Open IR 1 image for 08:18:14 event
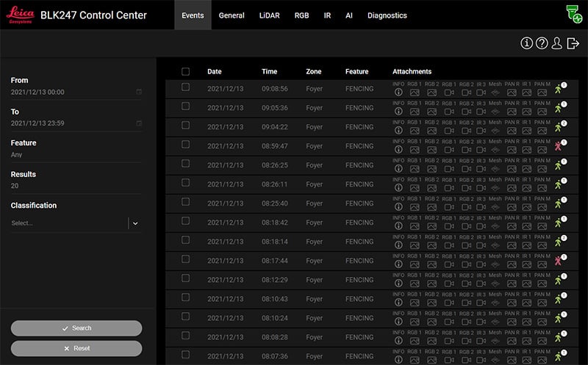The height and width of the screenshot is (365, 588). (526, 245)
